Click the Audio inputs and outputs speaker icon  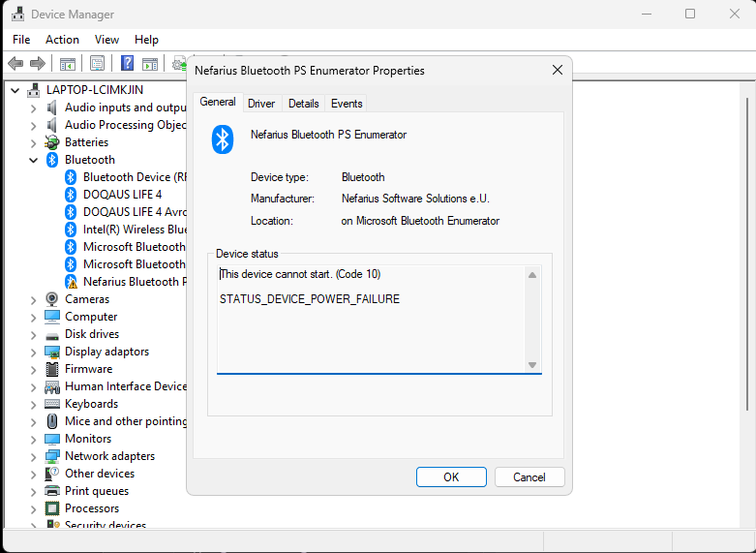51,108
